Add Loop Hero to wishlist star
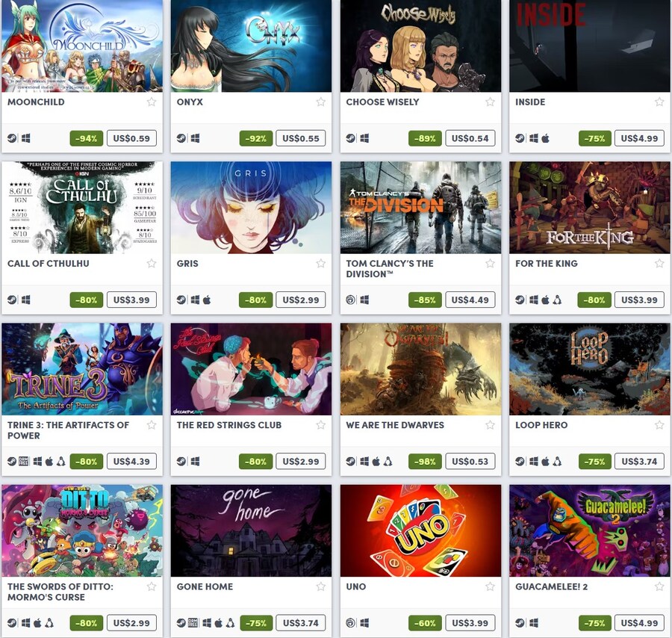The width and height of the screenshot is (672, 638). pos(659,425)
